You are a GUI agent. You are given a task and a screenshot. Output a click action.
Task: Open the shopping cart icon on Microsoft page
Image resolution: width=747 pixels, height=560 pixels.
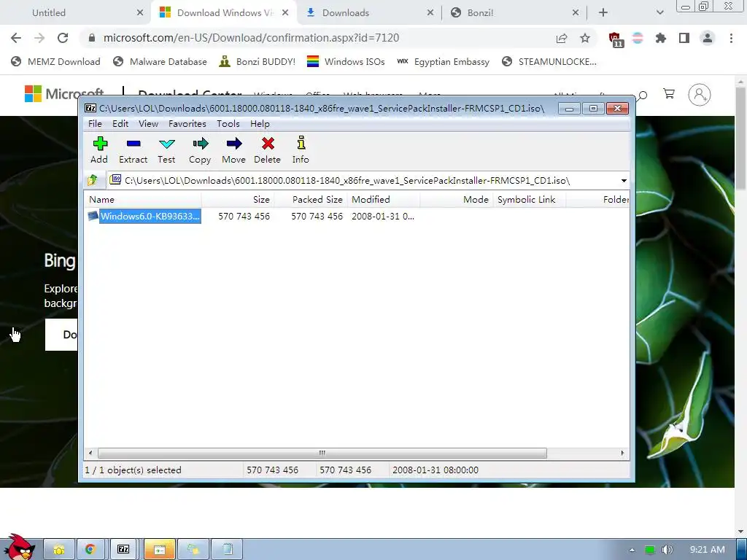pyautogui.click(x=669, y=94)
